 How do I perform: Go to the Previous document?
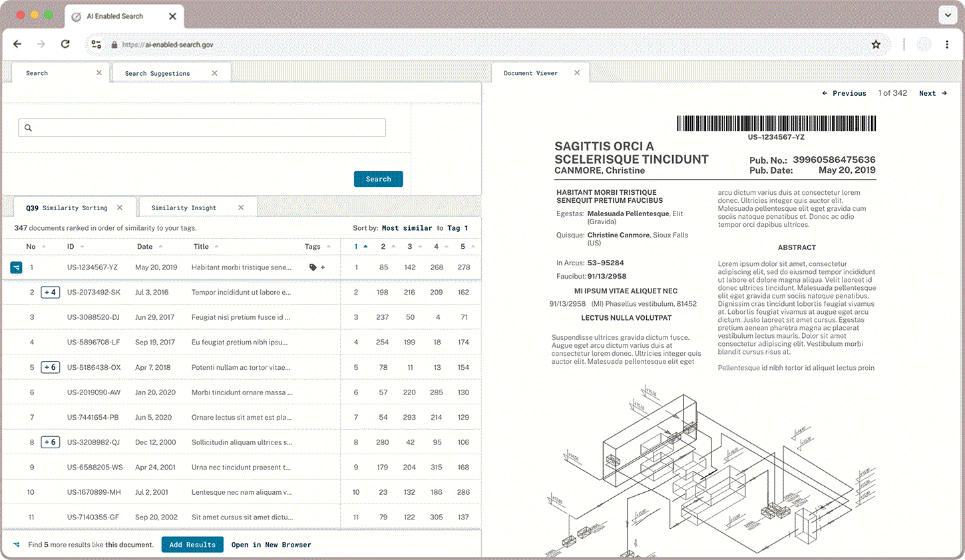coord(844,93)
